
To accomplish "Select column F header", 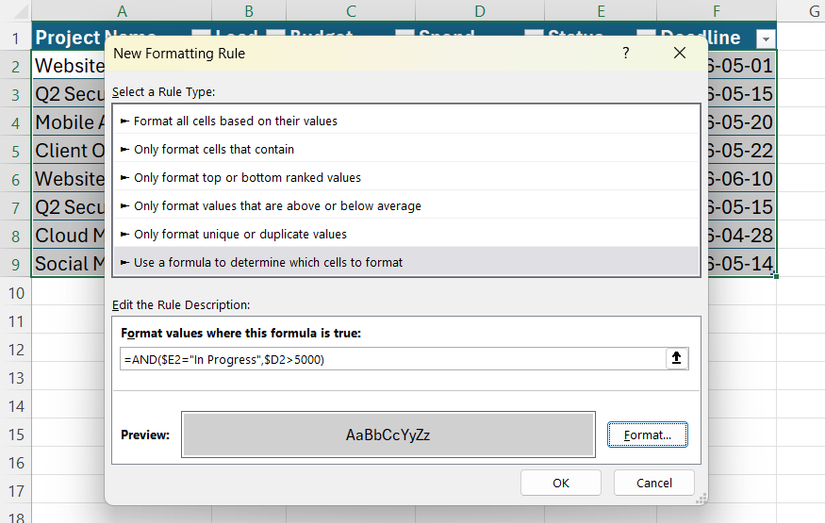I will tap(716, 11).
